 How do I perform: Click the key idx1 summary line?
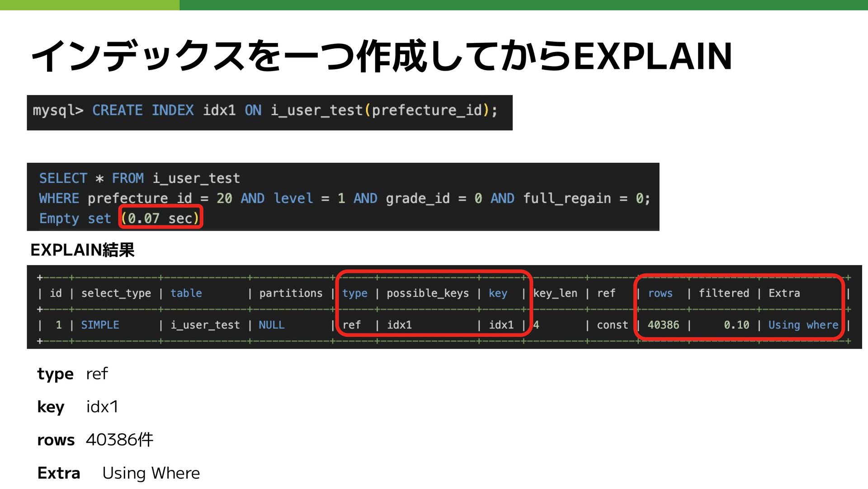78,407
